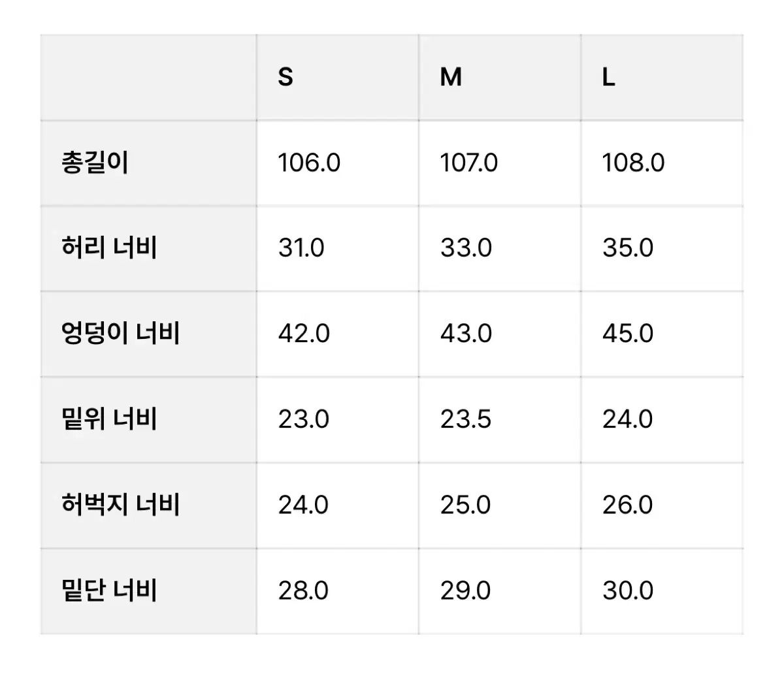Screen dimensions: 784x687
Task: Click the 106.0 total length cell
Action: (x=309, y=163)
